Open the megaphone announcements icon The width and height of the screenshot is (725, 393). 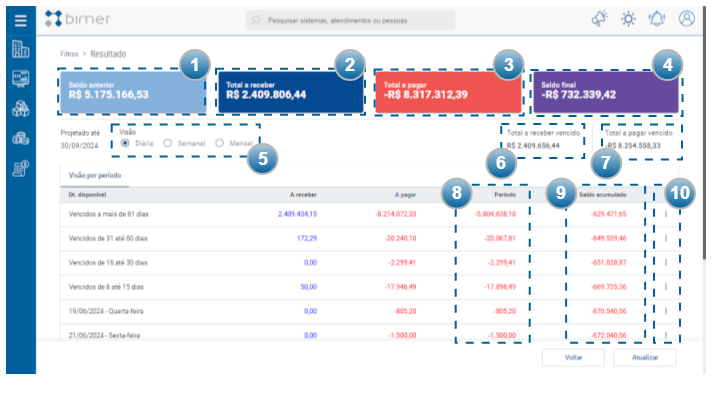(x=600, y=19)
